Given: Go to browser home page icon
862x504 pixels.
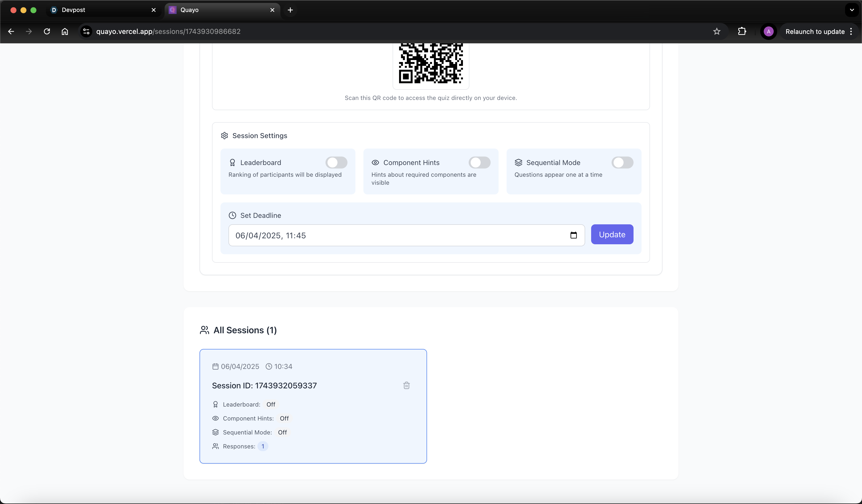Looking at the screenshot, I should tap(65, 31).
